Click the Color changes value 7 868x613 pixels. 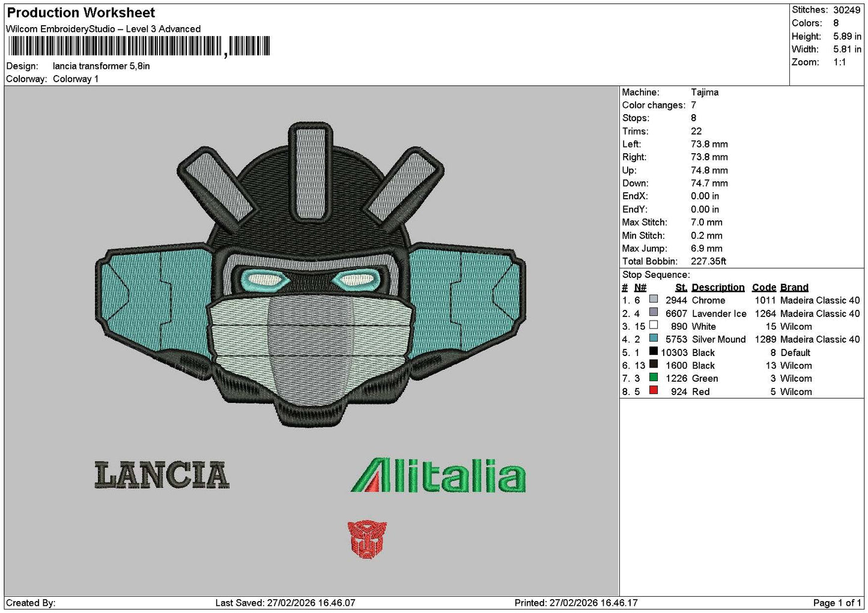(x=693, y=105)
